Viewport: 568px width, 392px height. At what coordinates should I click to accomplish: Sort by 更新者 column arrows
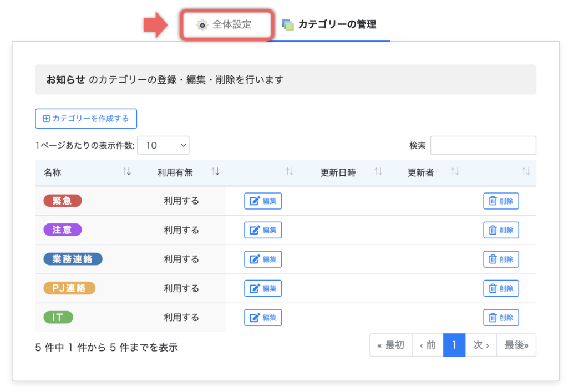tap(455, 172)
